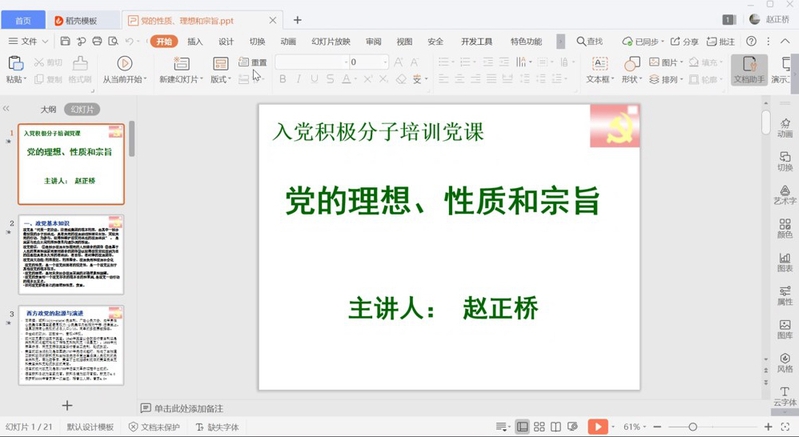The height and width of the screenshot is (437, 799).
Task: Open the 版式 layout dropdown
Action: (220, 79)
